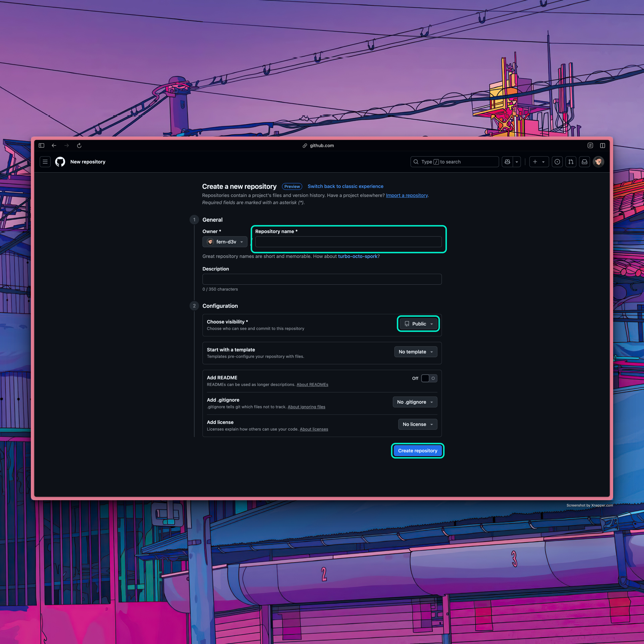Toggle the browser sidebar icon
The image size is (644, 644).
coord(41,145)
